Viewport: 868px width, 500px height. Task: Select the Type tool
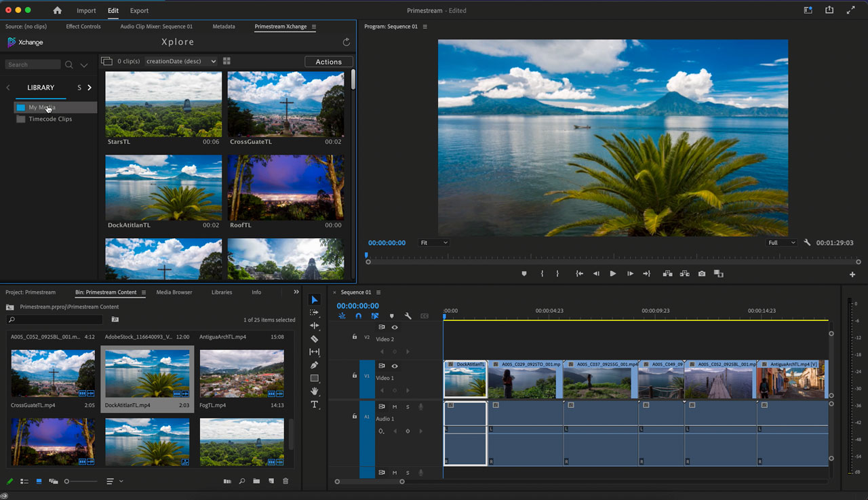coord(314,404)
